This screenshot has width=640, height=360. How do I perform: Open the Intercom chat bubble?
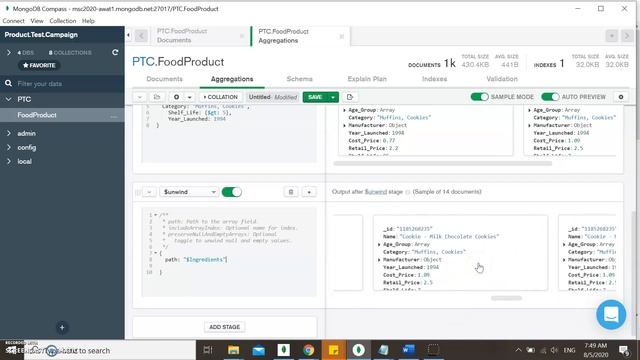(611, 315)
